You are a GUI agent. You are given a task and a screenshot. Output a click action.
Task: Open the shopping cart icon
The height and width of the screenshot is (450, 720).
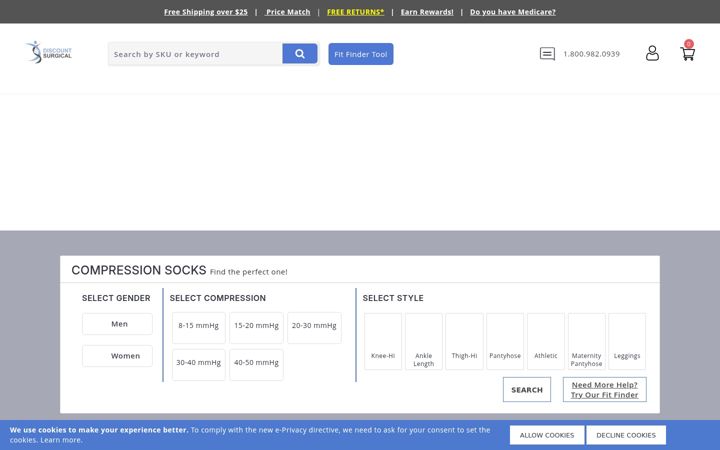tap(687, 54)
